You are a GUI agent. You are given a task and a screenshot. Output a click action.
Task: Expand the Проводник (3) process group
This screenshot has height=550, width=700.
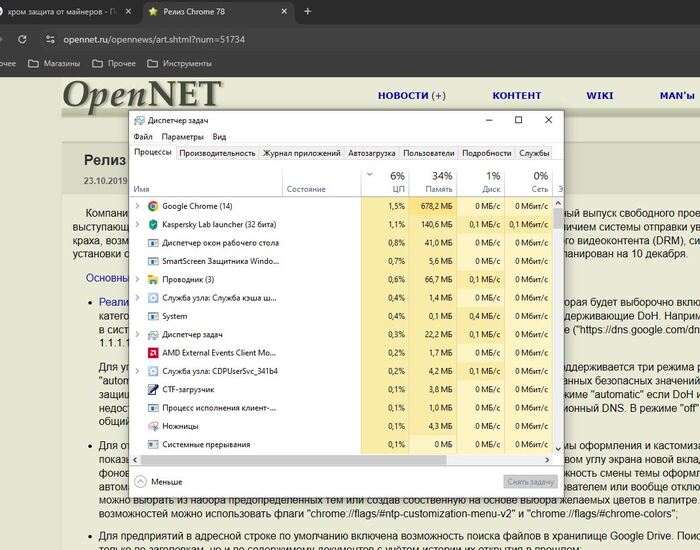tap(137, 279)
